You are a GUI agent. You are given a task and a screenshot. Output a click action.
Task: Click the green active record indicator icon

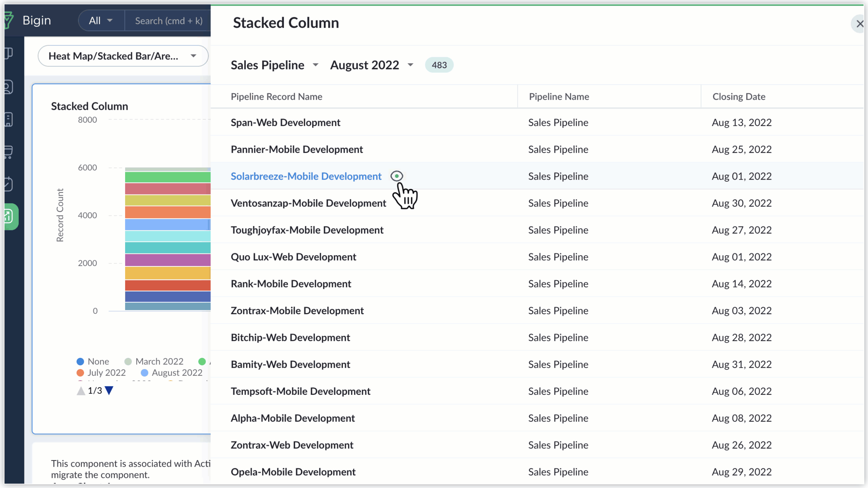point(396,176)
